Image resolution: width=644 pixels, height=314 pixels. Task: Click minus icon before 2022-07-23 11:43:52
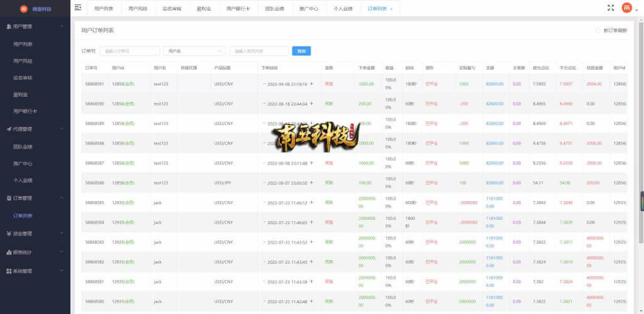[264, 242]
